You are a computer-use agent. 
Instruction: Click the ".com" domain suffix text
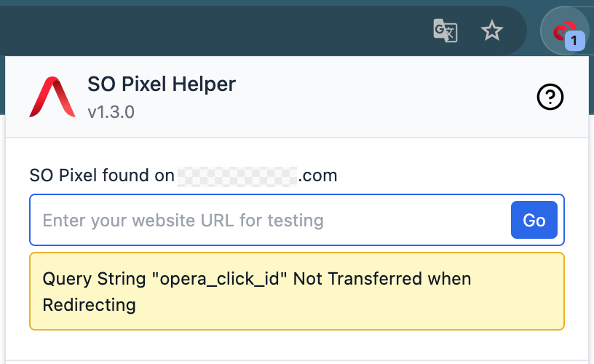click(319, 175)
